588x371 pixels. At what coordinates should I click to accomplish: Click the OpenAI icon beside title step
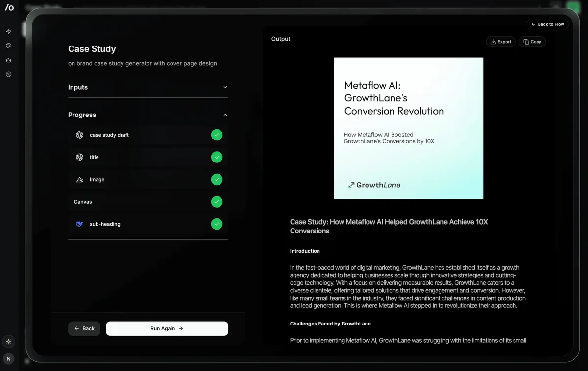click(x=79, y=157)
